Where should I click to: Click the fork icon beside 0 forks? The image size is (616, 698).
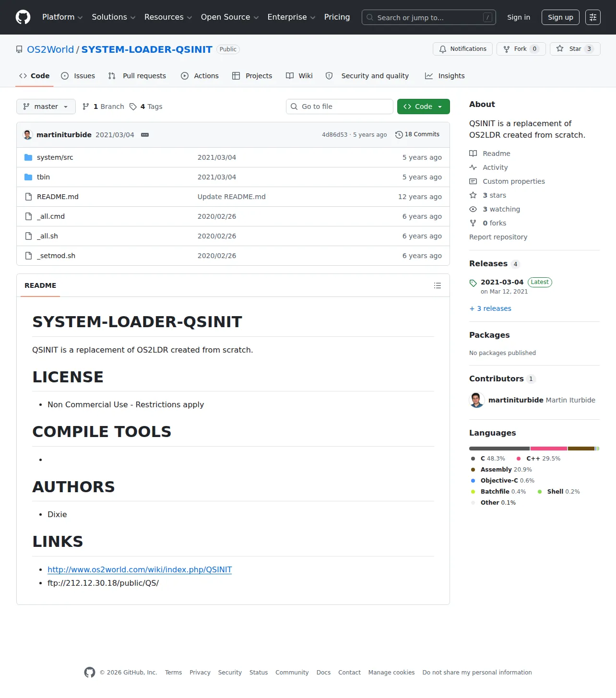click(x=473, y=223)
